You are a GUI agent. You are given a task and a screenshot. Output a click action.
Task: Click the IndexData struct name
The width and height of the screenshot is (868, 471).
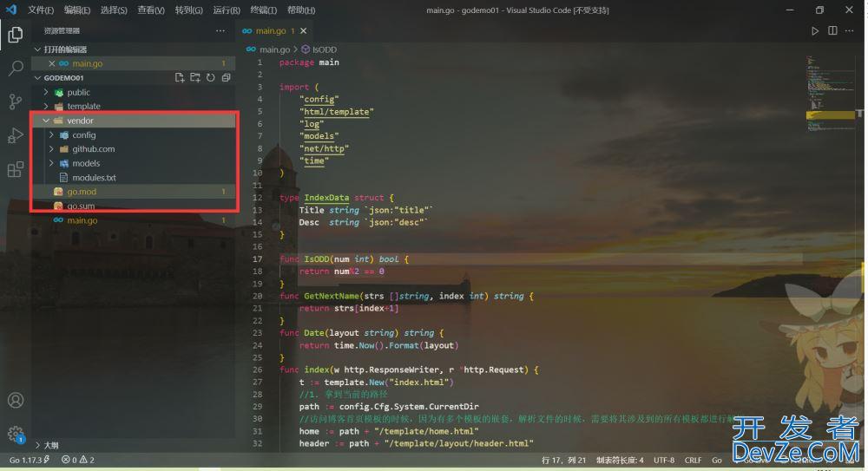click(x=326, y=198)
